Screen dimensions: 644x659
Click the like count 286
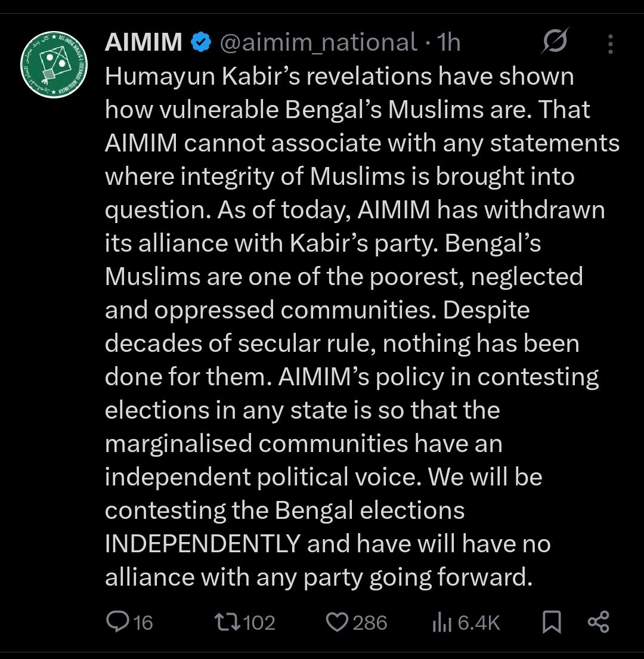370,623
